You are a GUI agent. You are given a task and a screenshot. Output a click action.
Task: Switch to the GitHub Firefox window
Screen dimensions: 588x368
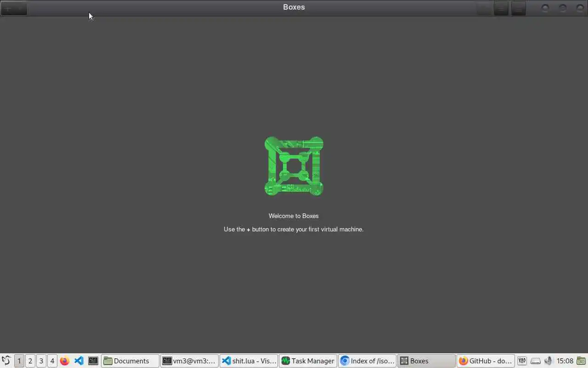[486, 361]
